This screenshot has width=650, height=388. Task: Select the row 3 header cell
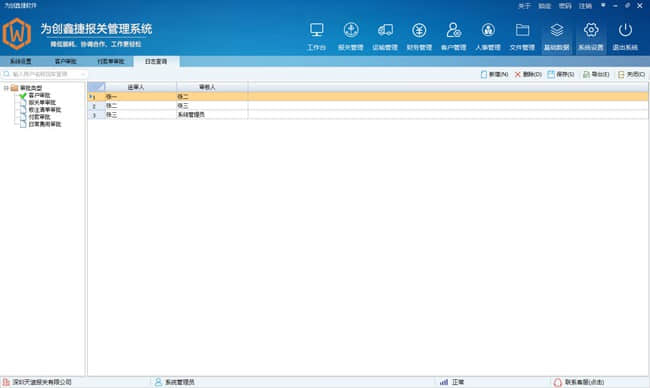96,115
